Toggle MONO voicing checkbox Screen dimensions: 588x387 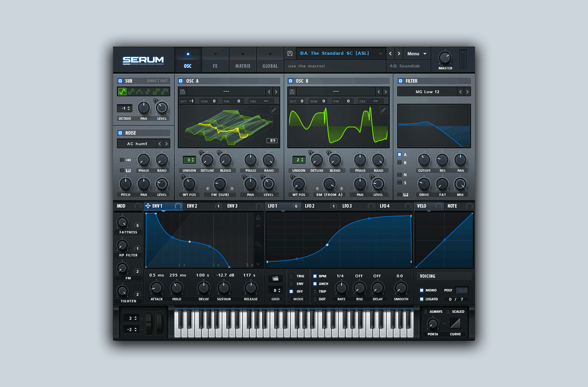[x=422, y=290]
